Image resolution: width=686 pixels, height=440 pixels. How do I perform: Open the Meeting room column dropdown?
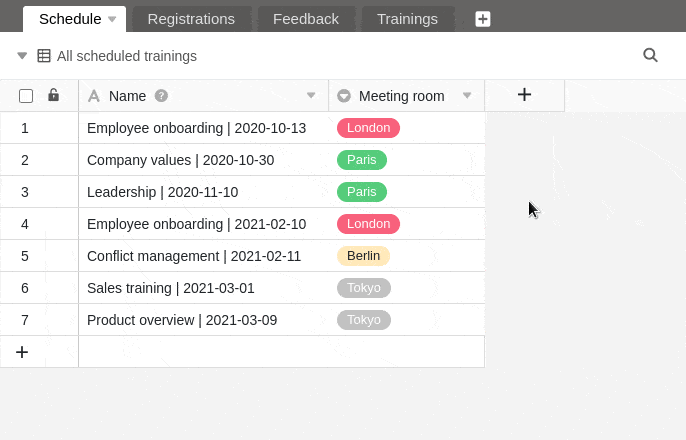pos(467,96)
